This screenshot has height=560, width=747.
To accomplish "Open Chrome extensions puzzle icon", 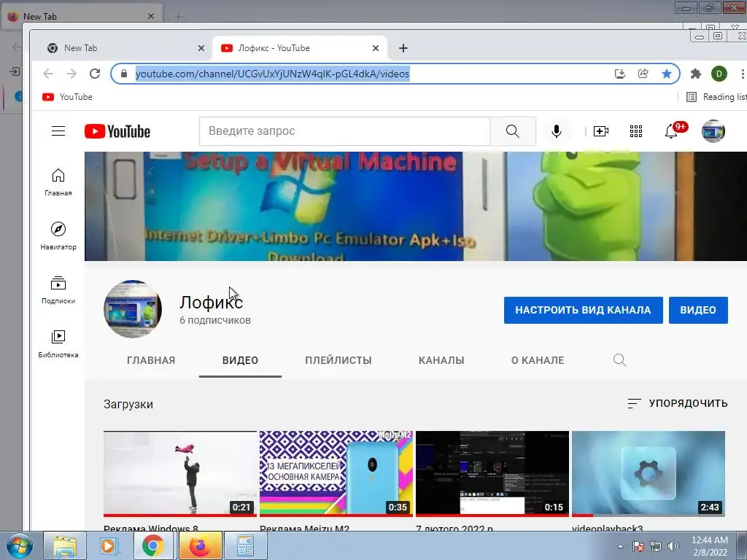I will coord(695,74).
